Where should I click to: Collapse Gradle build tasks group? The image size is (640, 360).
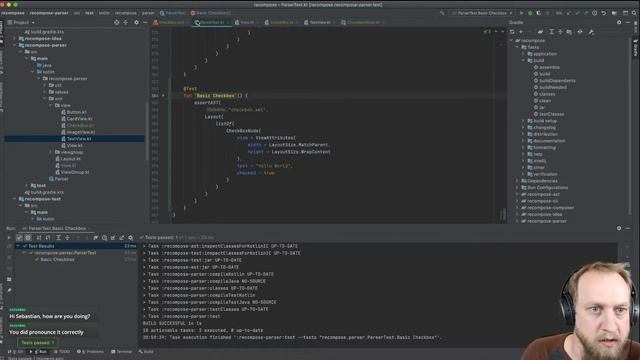(523, 60)
